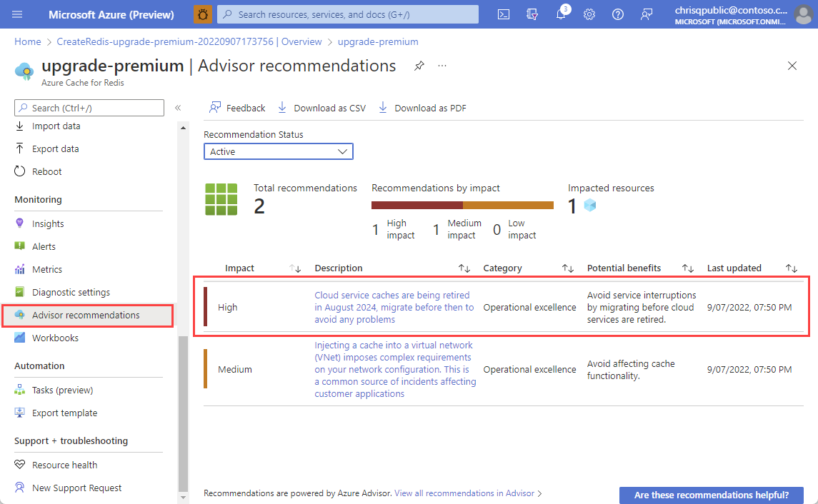Open portal settings gear
Viewport: 818px width, 504px height.
(x=589, y=14)
